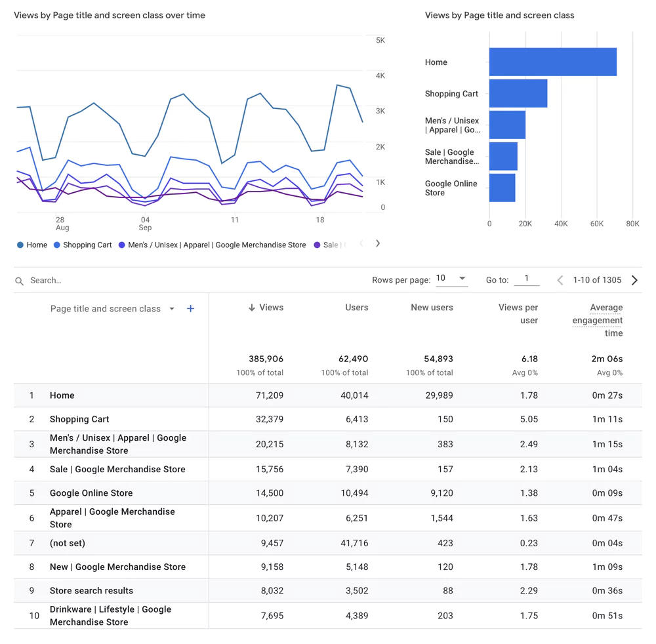Sort the table by New users

pyautogui.click(x=432, y=308)
